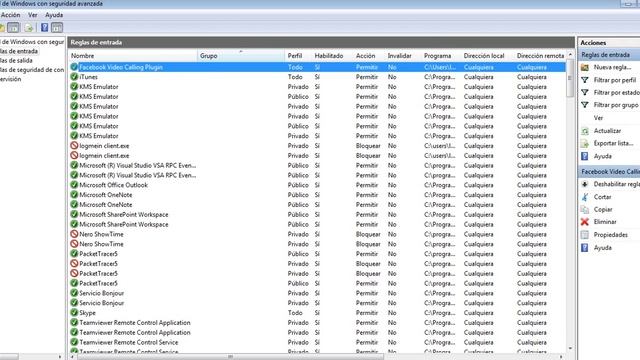The image size is (640, 360).
Task: Sort by Perfil column header
Action: 298,56
